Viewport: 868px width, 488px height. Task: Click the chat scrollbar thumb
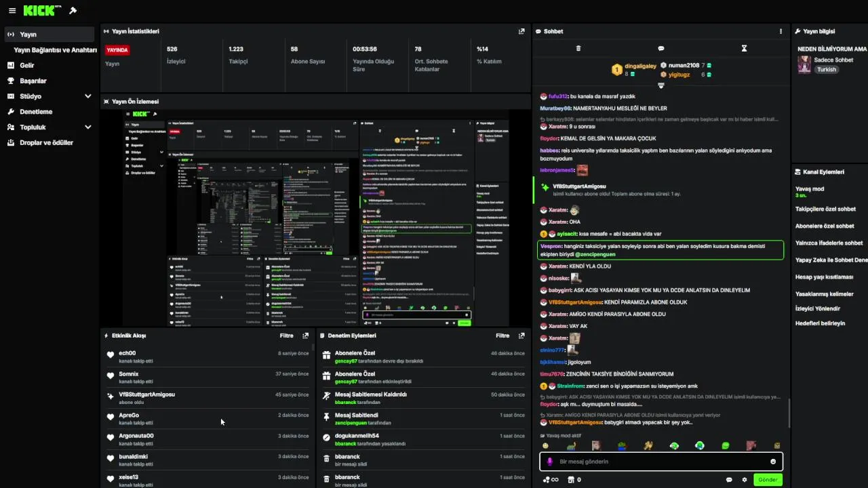pyautogui.click(x=789, y=413)
